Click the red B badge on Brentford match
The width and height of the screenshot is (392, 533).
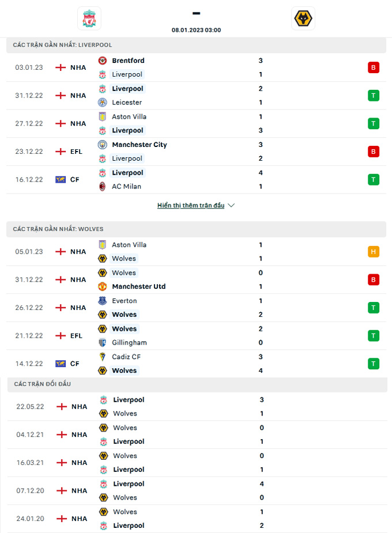click(374, 67)
